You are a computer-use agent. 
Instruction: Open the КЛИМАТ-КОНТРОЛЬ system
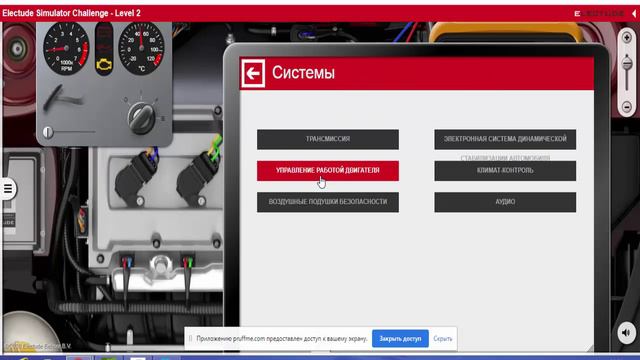point(505,171)
